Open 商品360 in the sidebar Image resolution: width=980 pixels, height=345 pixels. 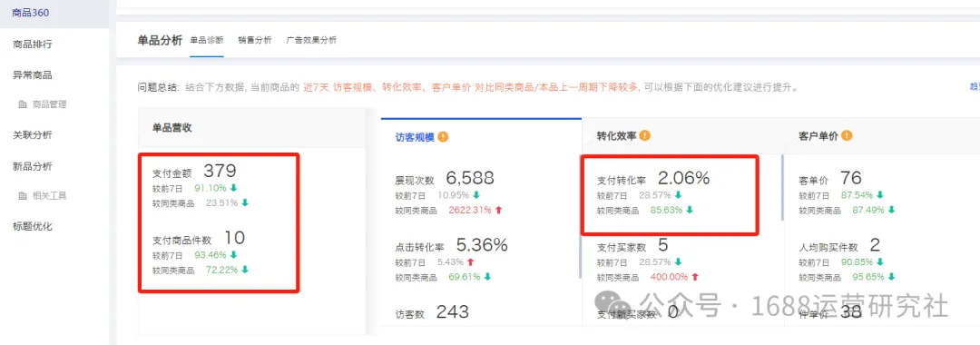(31, 13)
